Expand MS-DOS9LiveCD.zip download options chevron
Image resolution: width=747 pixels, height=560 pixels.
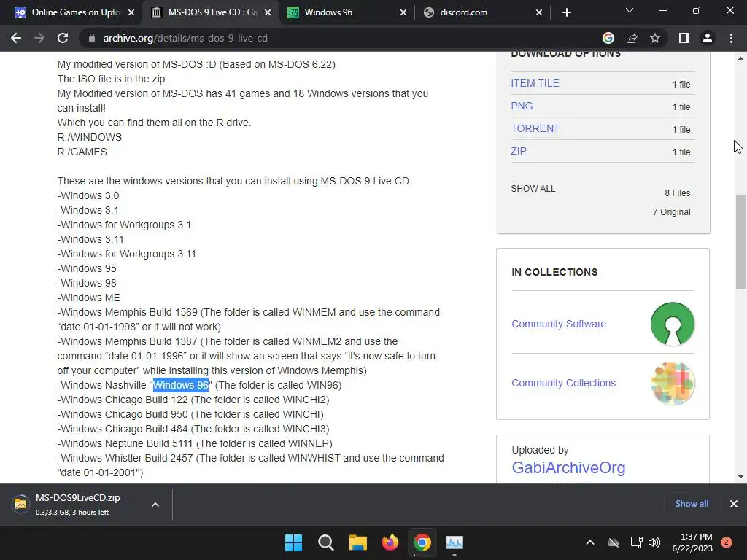[x=155, y=505]
